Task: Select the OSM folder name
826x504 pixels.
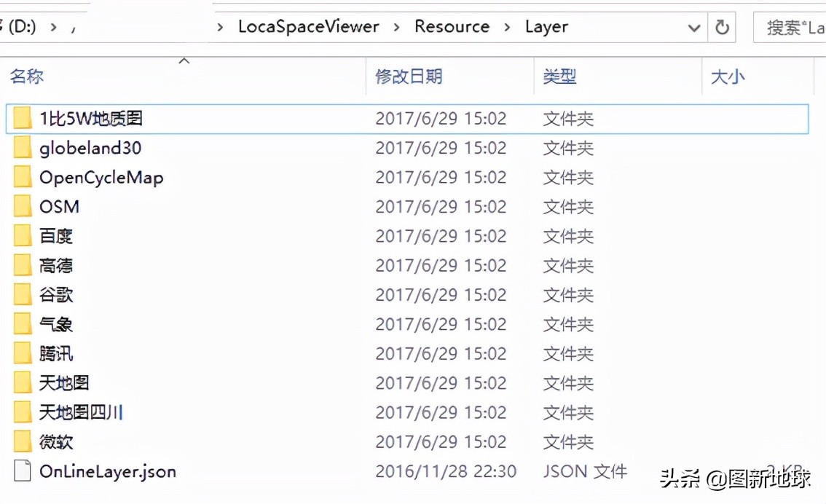Action: point(60,207)
